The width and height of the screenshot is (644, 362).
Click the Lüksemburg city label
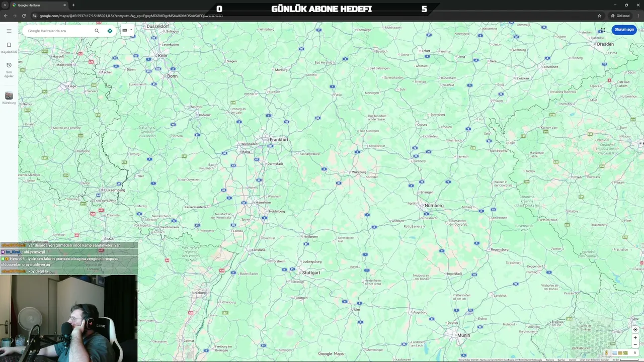(115, 190)
